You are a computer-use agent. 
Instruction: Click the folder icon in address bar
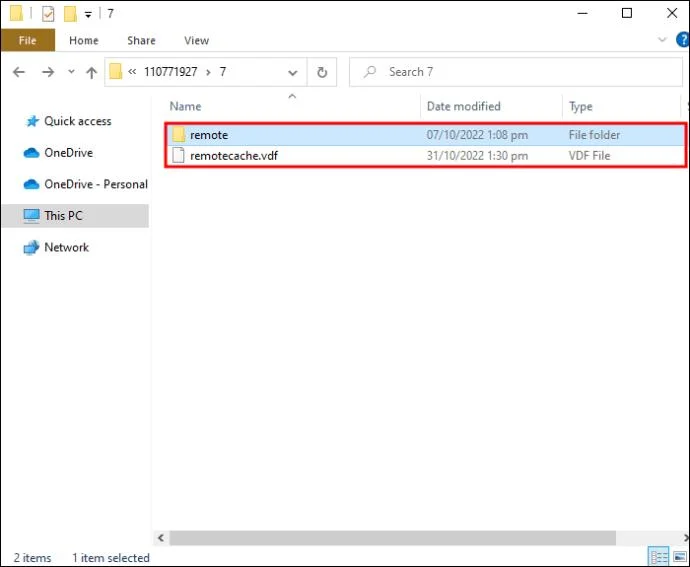[x=115, y=71]
